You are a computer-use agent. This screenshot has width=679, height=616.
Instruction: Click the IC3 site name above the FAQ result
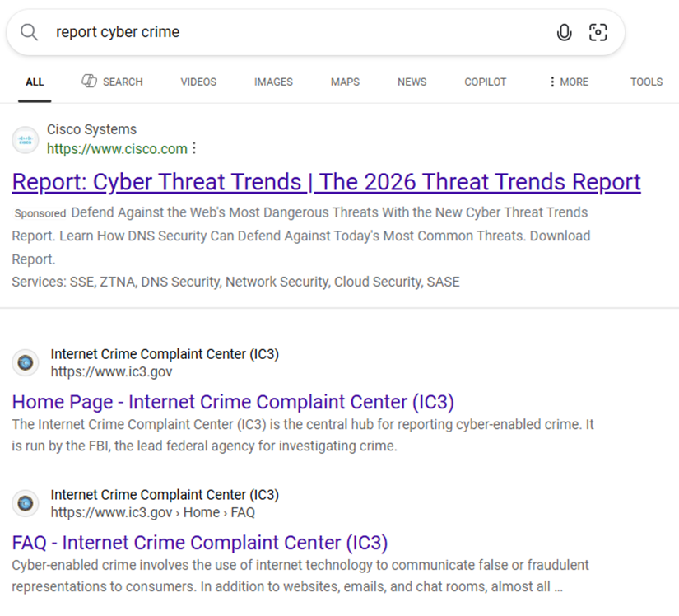[165, 495]
